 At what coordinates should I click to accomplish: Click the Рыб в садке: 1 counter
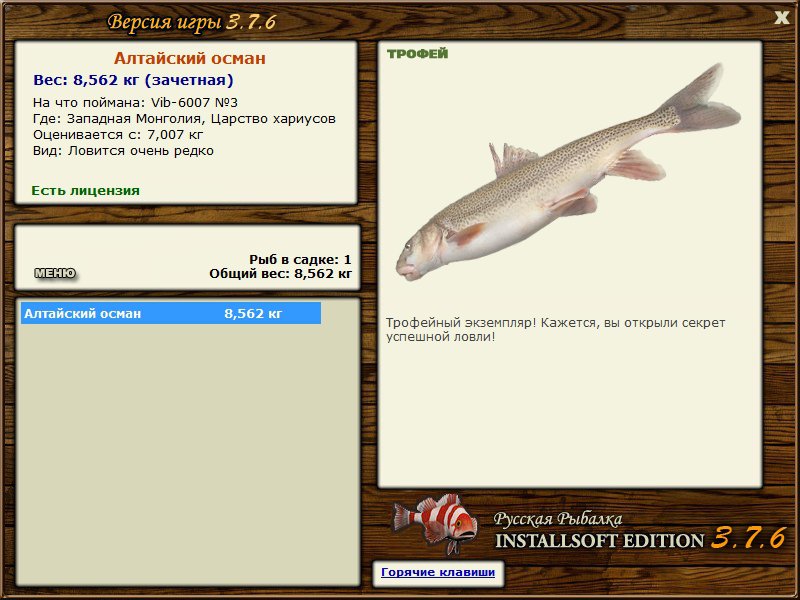[x=300, y=260]
